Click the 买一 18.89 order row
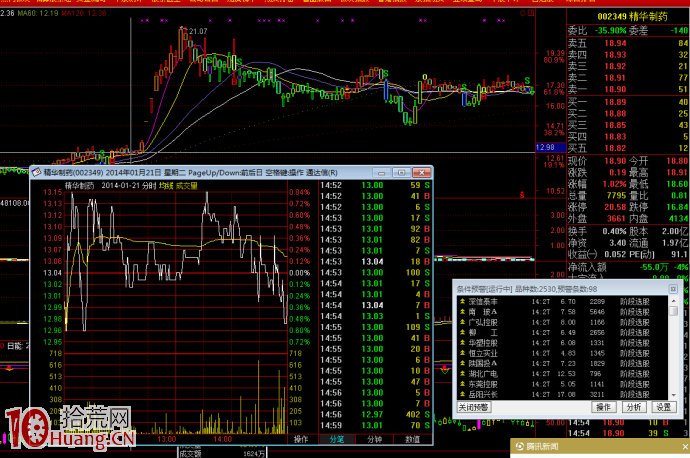Image resolution: width=690 pixels, height=458 pixels. click(x=628, y=102)
